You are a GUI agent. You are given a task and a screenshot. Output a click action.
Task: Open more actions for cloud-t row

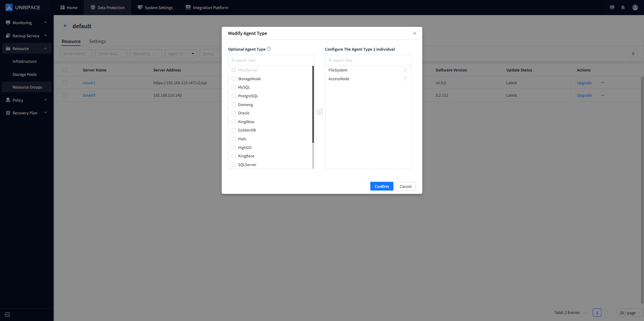(x=602, y=83)
